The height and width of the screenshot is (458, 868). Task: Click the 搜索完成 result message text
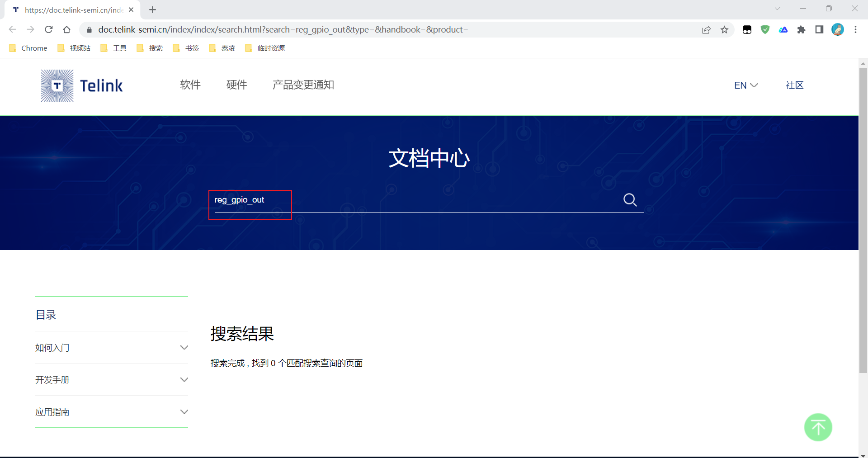tap(287, 363)
